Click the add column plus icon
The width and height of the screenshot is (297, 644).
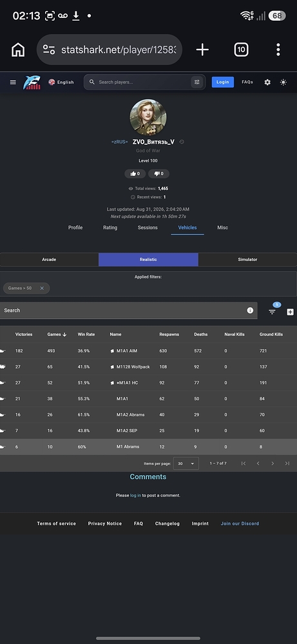tap(290, 312)
